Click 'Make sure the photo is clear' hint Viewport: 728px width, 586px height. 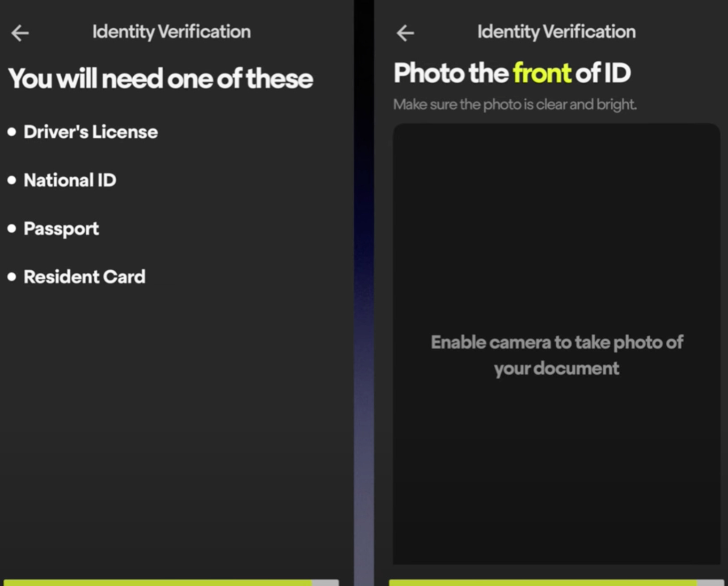(x=515, y=105)
